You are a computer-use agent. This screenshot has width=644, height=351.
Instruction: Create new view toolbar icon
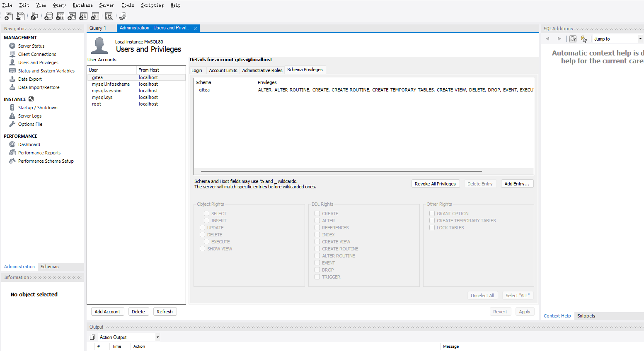point(72,16)
